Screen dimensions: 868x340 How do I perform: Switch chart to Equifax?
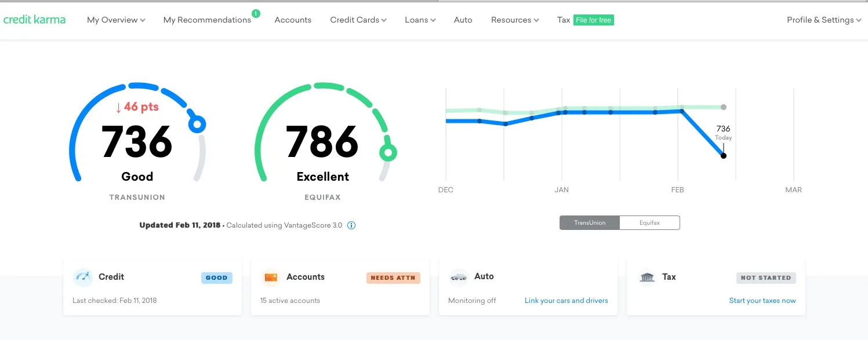click(649, 223)
